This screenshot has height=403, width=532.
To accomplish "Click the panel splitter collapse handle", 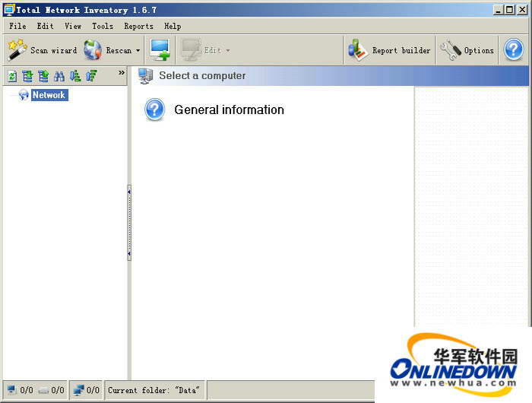I will tap(129, 223).
